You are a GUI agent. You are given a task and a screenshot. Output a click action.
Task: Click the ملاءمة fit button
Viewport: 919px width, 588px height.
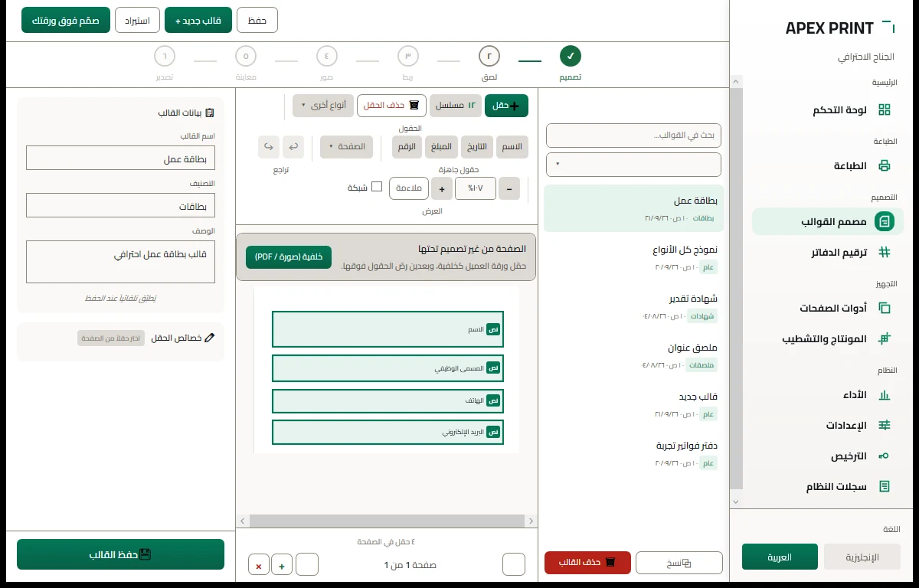click(409, 188)
